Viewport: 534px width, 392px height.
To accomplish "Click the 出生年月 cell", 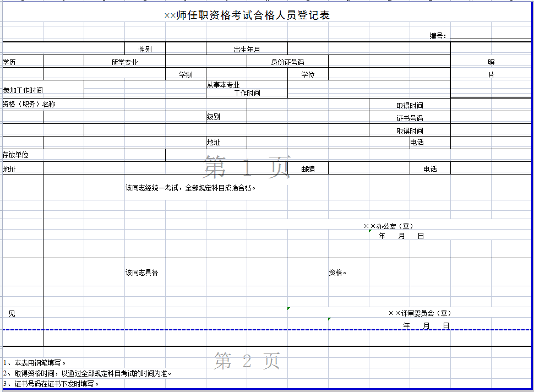I will pyautogui.click(x=247, y=50).
